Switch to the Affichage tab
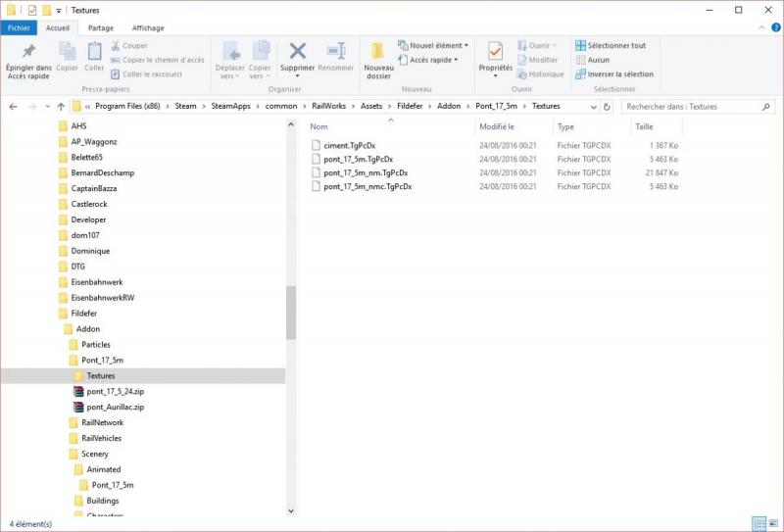 (148, 28)
